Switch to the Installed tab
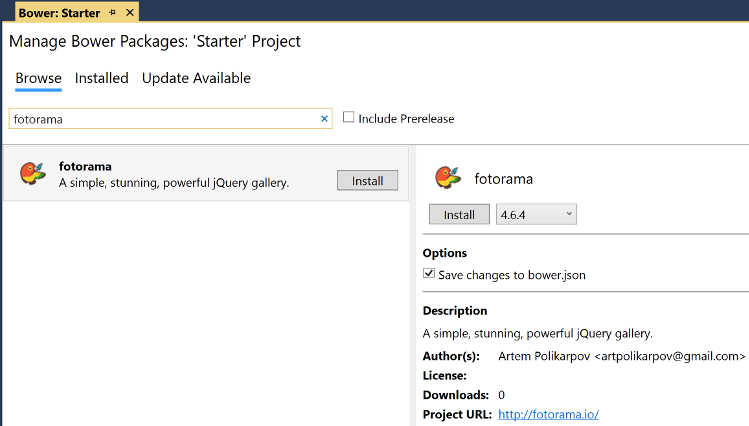 coord(101,78)
